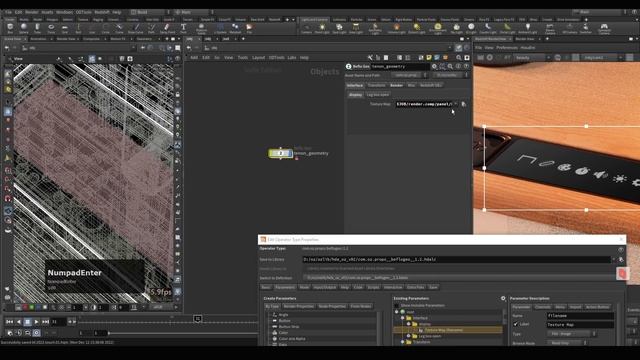640x360 pixels.
Task: Select the Log box open subtab
Action: point(378,95)
